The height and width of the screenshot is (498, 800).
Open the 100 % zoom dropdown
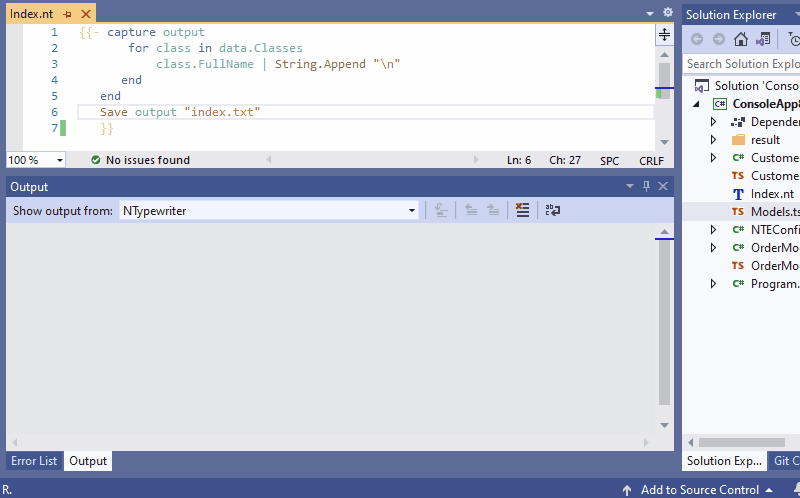[x=60, y=160]
